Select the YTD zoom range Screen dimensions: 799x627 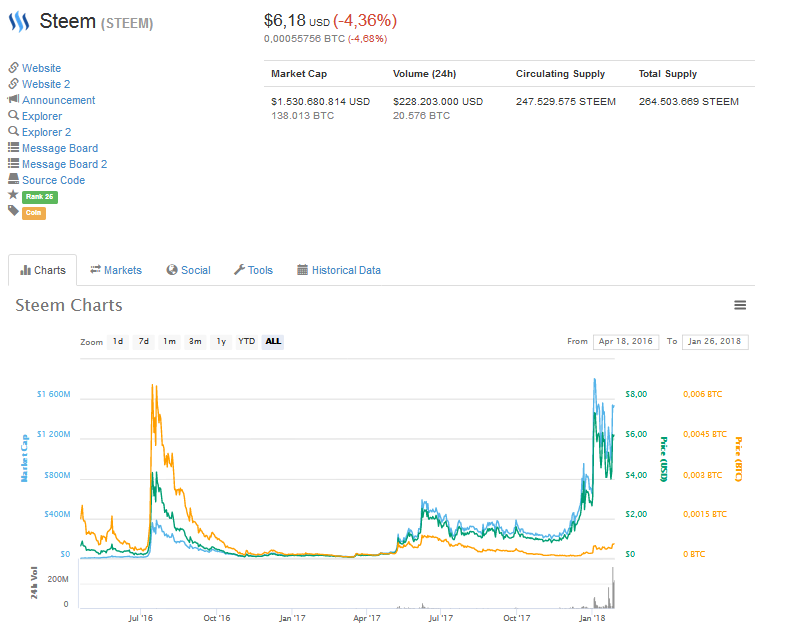coord(247,342)
